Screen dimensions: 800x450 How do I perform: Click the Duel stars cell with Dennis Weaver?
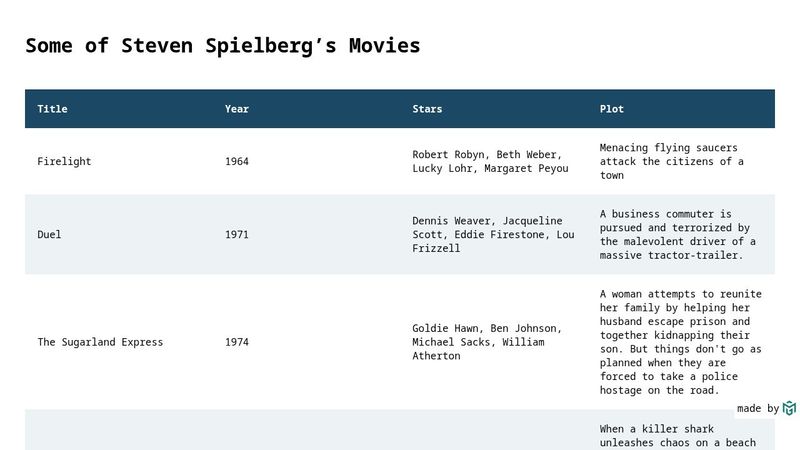pyautogui.click(x=494, y=234)
